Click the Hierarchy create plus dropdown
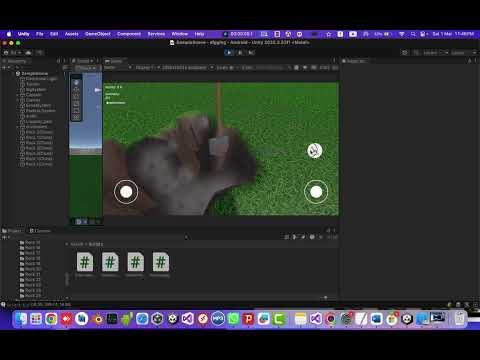480x360 pixels. pyautogui.click(x=5, y=68)
